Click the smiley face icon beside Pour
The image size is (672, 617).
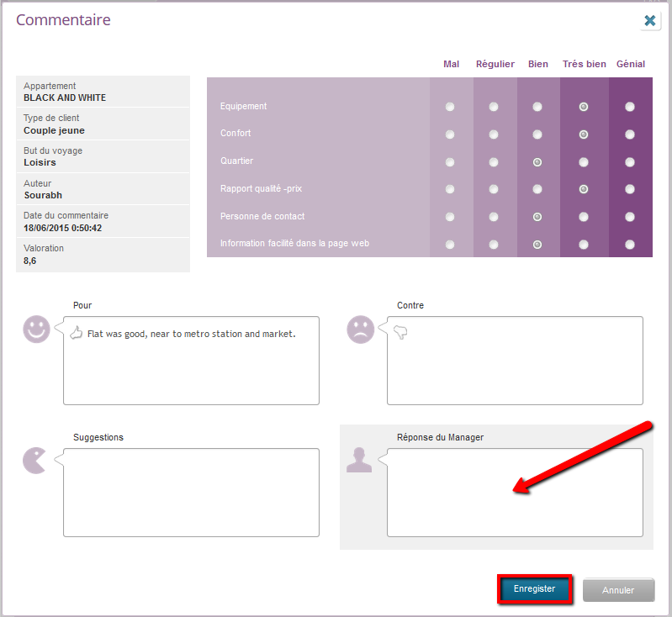coord(36,330)
